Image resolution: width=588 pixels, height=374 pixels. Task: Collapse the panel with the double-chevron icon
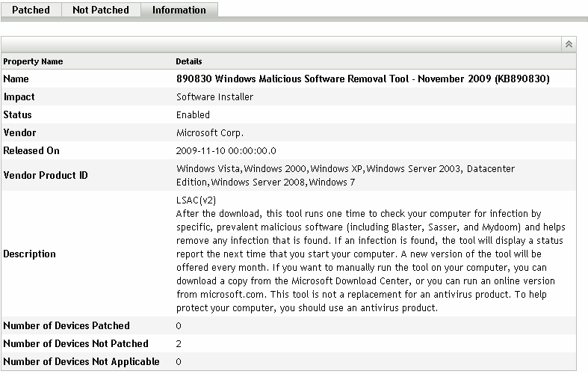569,45
